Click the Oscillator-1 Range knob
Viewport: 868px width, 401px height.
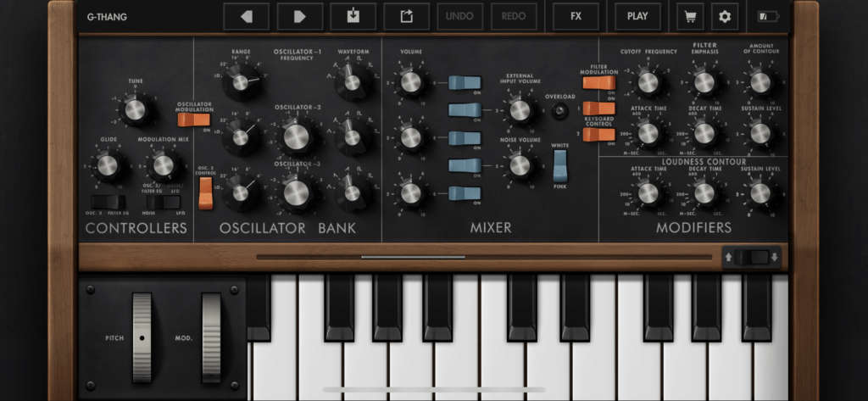click(242, 82)
